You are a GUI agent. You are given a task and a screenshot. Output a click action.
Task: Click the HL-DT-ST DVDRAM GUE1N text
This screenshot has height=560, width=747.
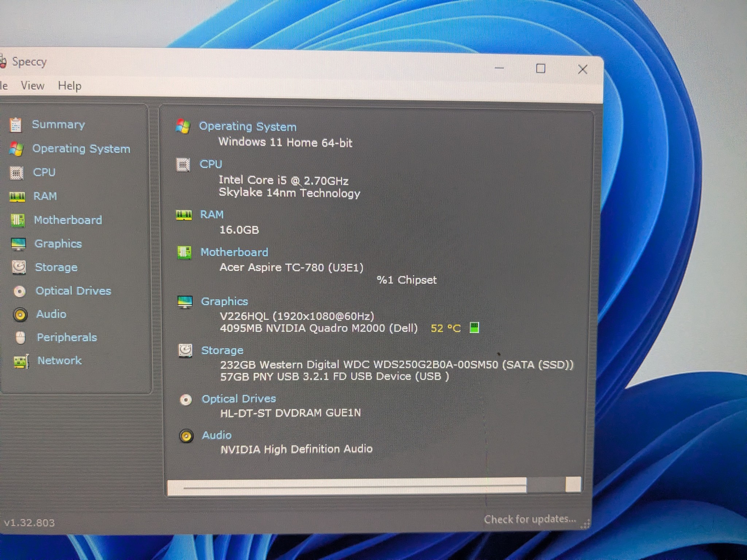click(290, 413)
